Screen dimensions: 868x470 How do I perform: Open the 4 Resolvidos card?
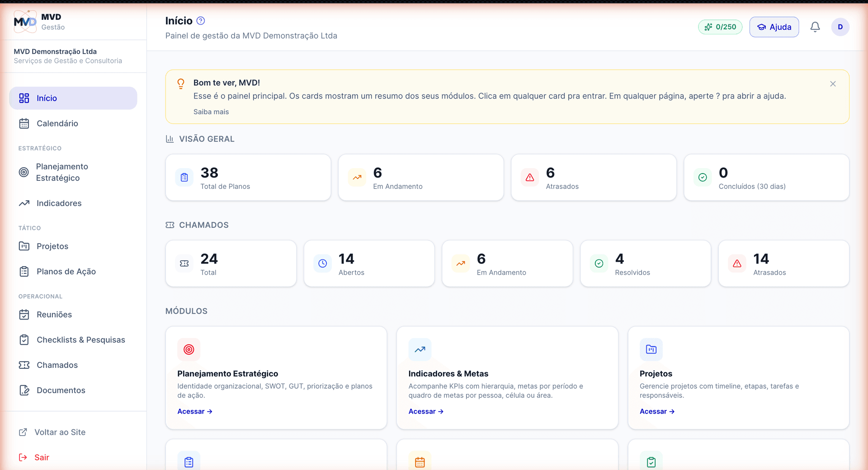pyautogui.click(x=646, y=263)
